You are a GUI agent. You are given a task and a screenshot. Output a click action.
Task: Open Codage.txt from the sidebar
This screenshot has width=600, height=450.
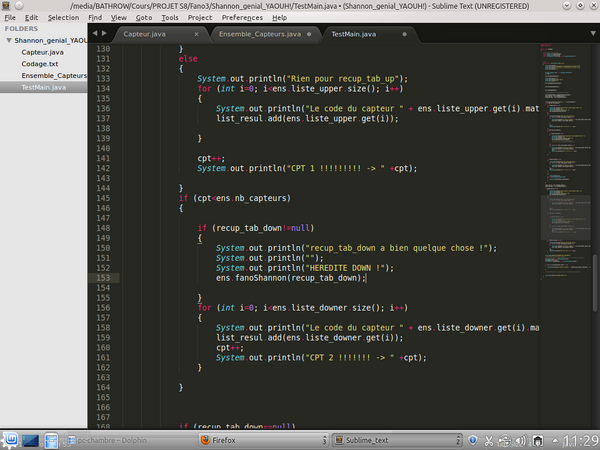(x=41, y=63)
